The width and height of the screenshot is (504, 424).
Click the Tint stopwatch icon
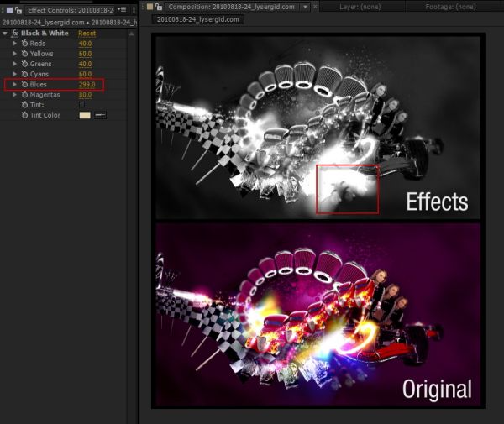24,105
